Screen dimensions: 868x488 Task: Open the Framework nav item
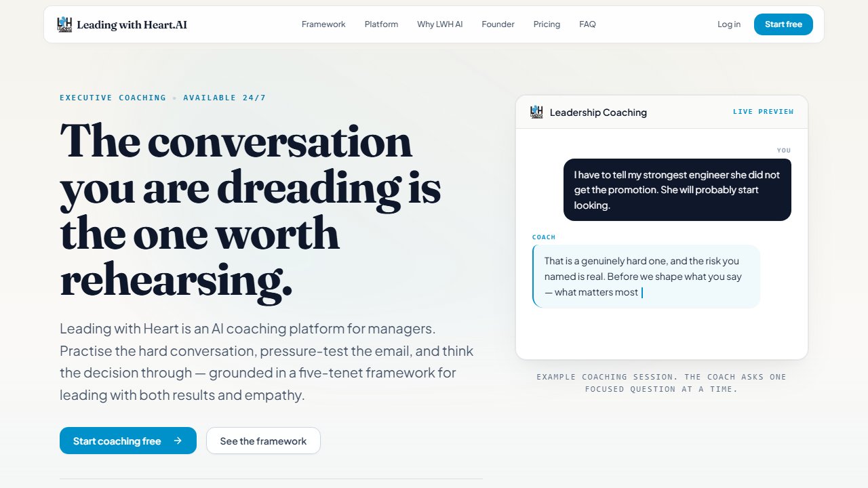(323, 24)
